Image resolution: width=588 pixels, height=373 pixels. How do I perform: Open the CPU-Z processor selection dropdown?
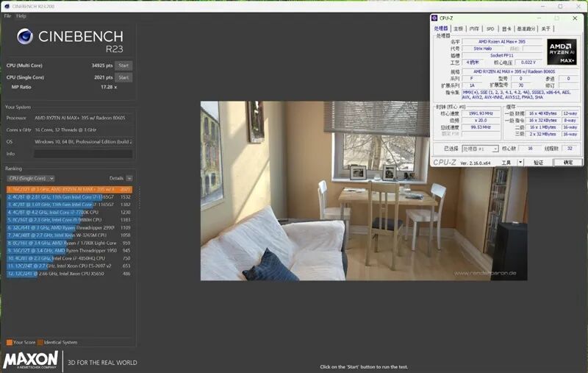(x=480, y=149)
